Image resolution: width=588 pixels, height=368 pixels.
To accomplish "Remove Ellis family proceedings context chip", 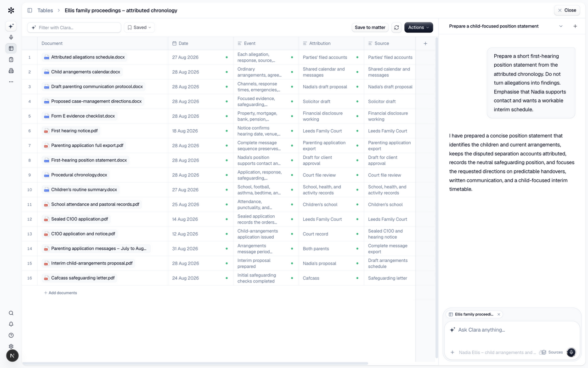I will click(x=499, y=315).
